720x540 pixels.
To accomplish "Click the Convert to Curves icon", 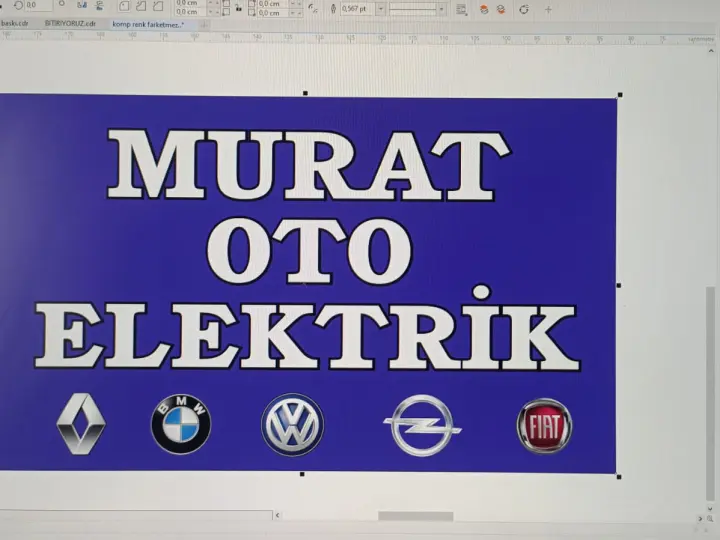I will click(x=524, y=10).
